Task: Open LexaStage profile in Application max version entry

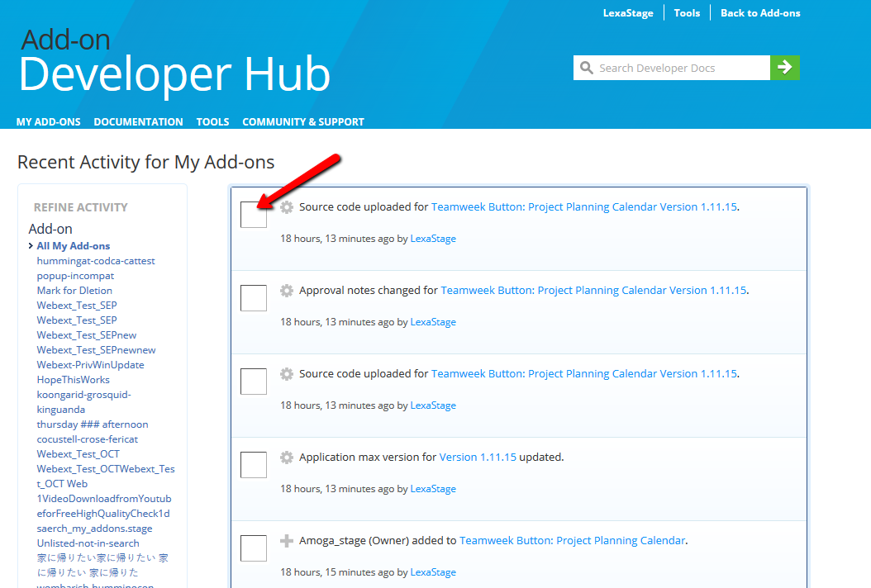Action: 433,489
